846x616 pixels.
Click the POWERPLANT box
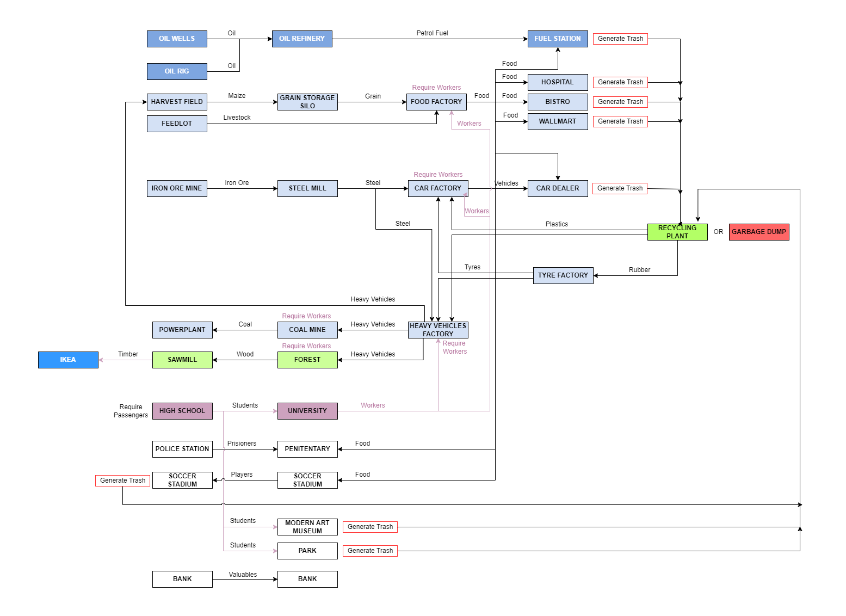coord(182,330)
